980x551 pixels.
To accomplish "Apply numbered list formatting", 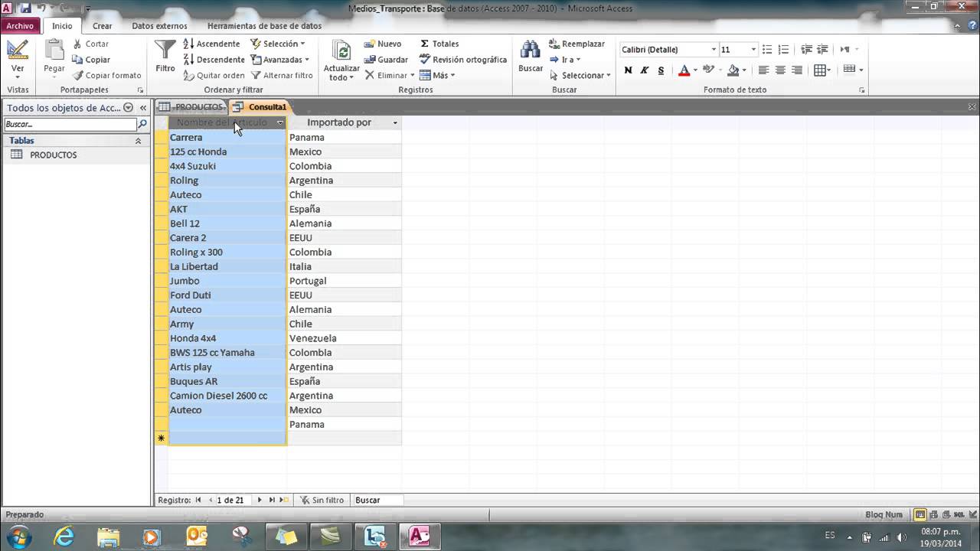I will point(782,49).
